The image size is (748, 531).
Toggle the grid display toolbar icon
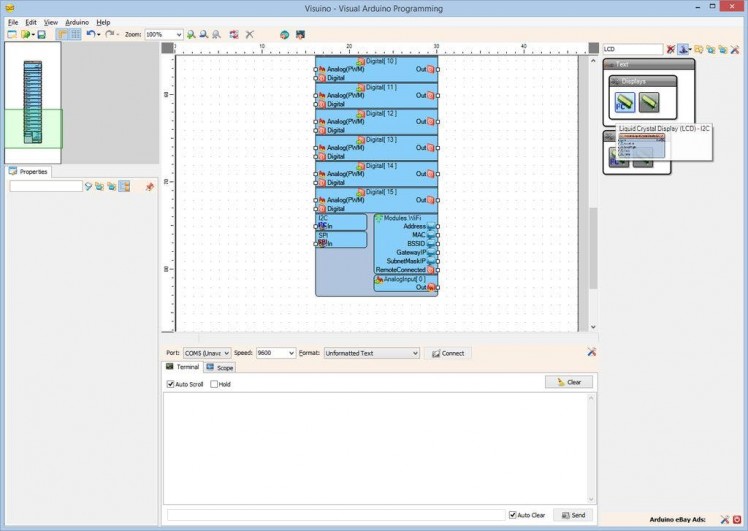click(x=75, y=34)
